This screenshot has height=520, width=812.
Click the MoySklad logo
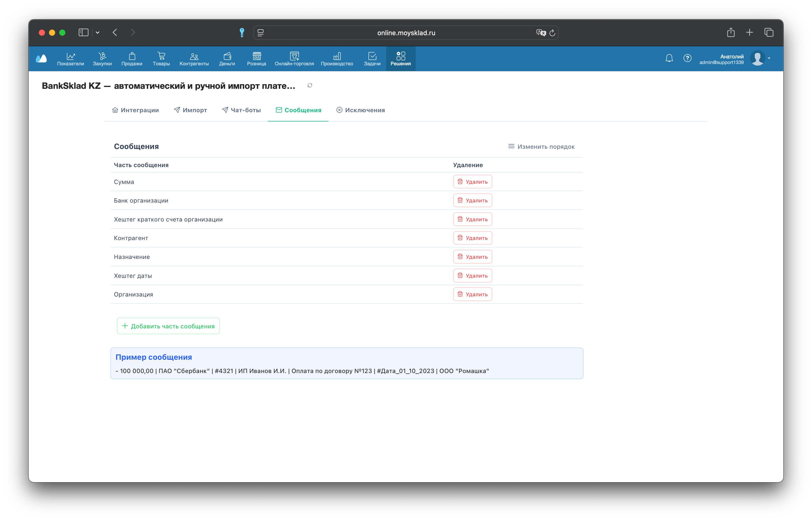[x=41, y=58]
